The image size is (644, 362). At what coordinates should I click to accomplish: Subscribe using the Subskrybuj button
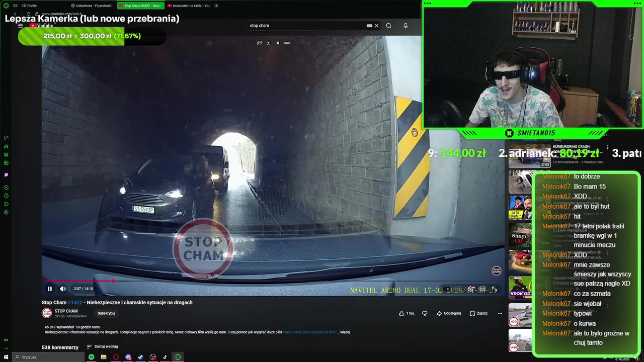[x=106, y=313]
